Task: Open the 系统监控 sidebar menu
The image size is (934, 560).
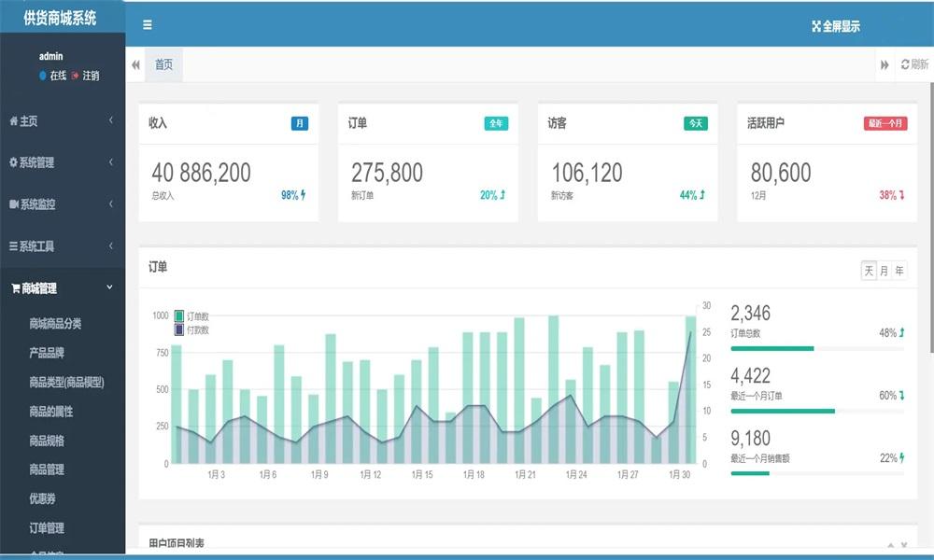Action: 63,204
